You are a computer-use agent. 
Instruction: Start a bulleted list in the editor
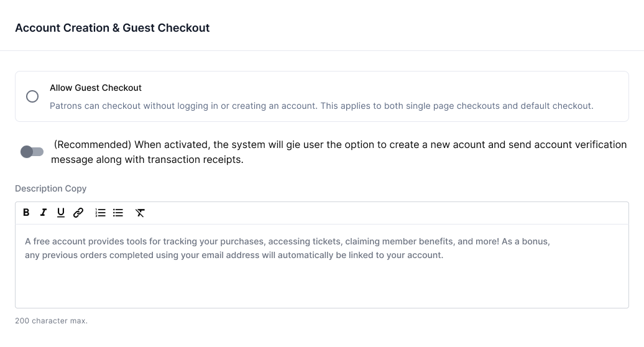118,213
